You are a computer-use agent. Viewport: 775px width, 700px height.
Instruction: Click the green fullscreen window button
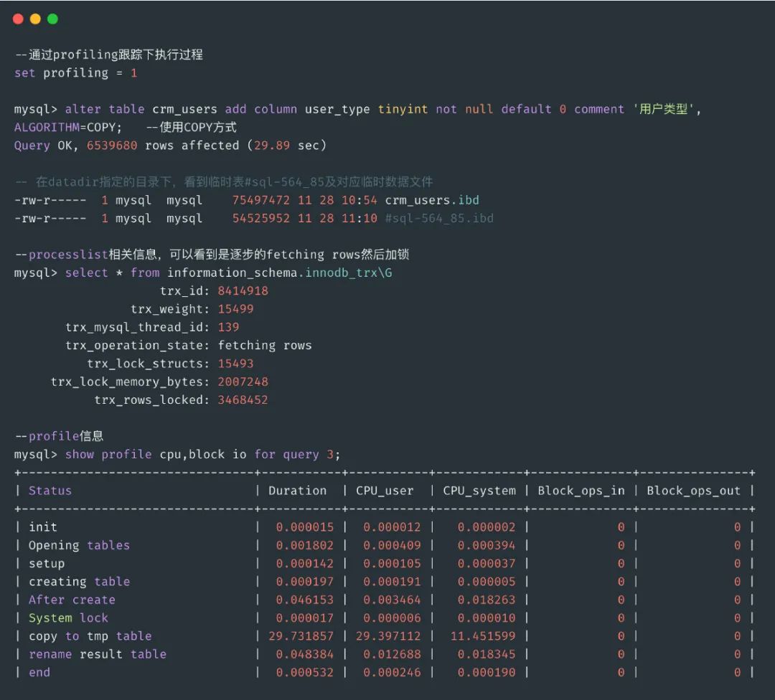51,19
